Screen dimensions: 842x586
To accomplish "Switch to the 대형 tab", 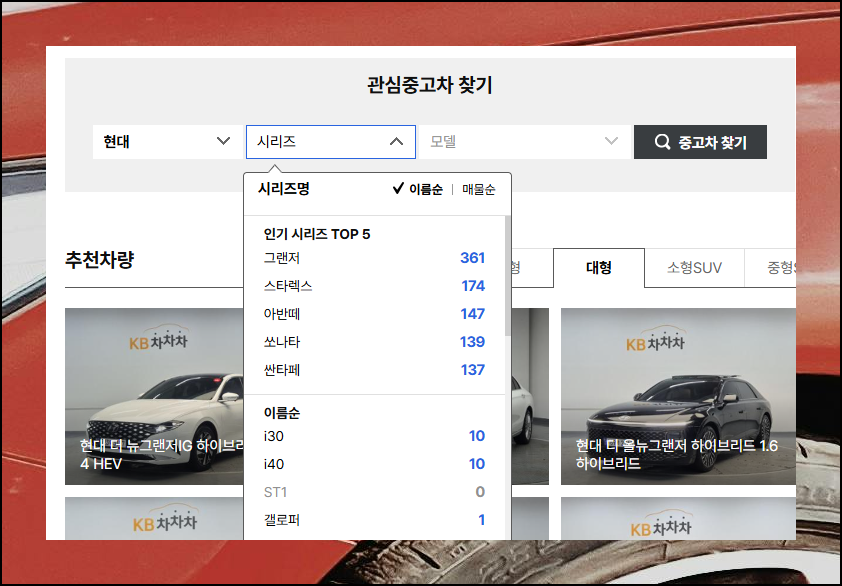I will 599,267.
